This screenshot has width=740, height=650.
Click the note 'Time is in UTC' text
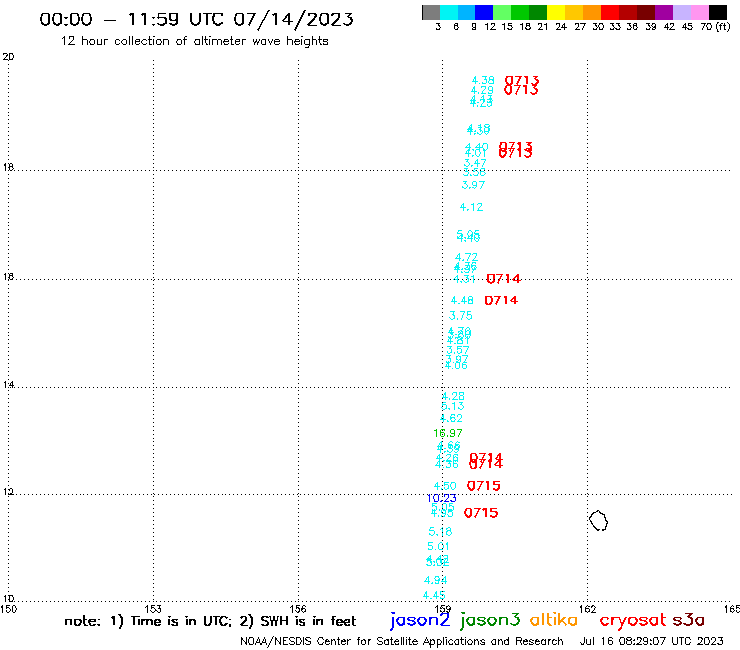click(181, 621)
